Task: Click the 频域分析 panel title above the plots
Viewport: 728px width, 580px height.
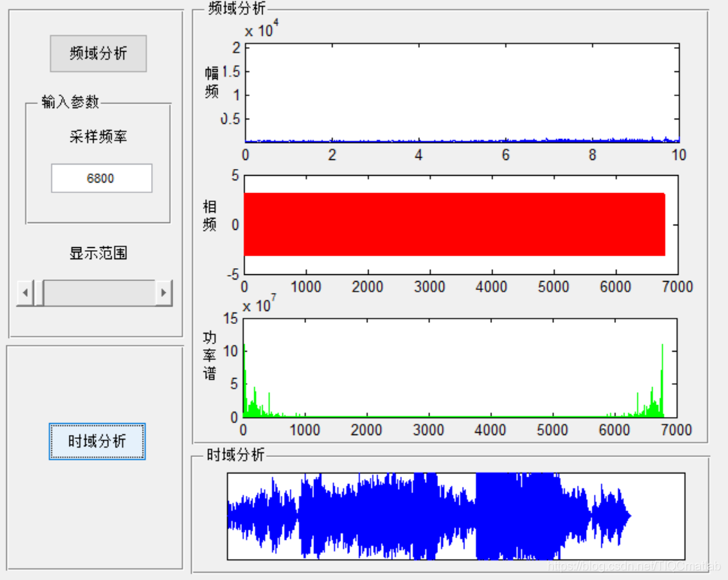Action: coord(237,8)
